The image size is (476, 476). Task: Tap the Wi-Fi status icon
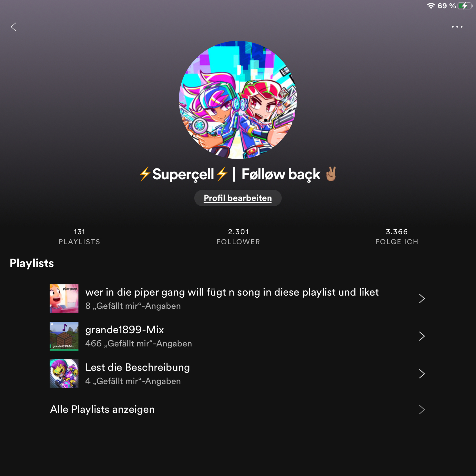point(431,6)
